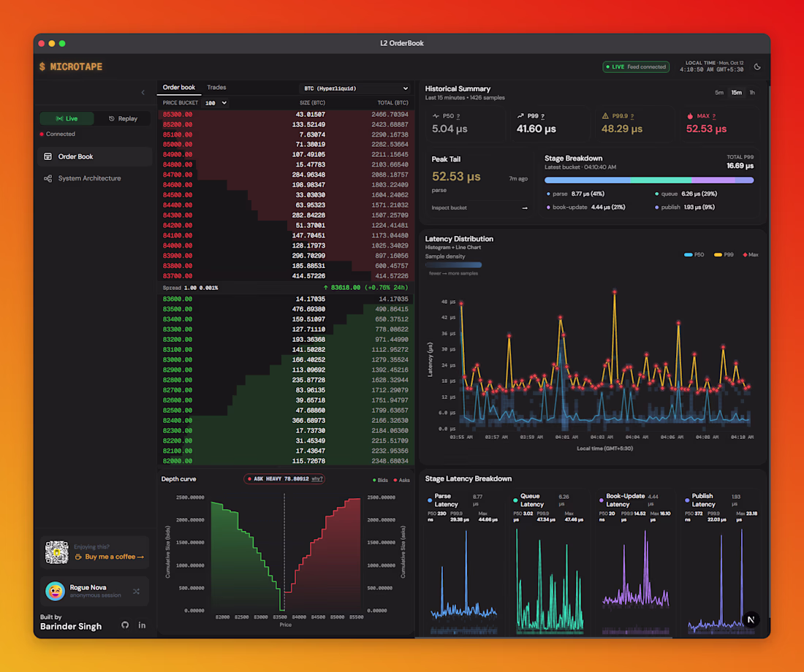
Task: Click the ask heavy 'why?' link
Action: 317,478
